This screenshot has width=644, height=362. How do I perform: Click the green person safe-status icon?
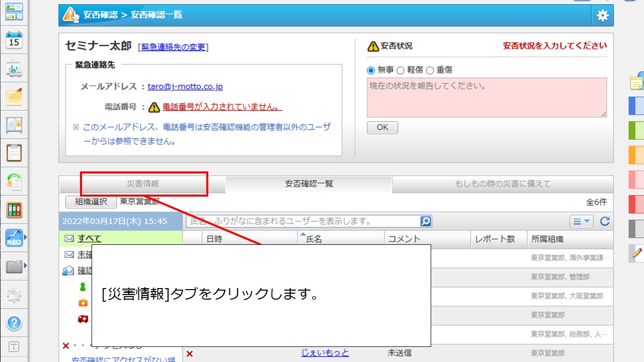click(83, 287)
